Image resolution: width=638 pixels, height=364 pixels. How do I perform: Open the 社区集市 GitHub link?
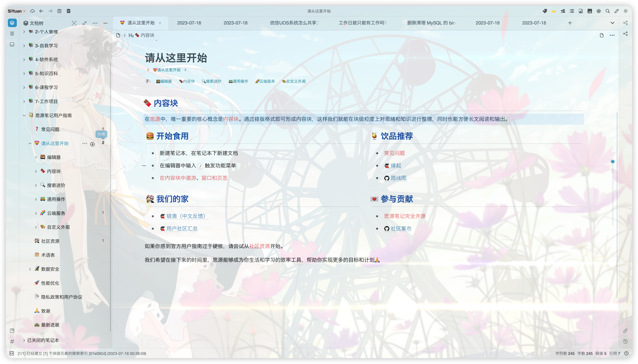click(x=401, y=229)
